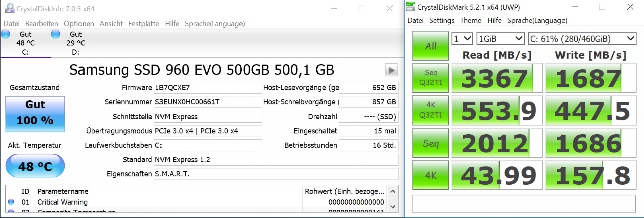644x218 pixels.
Task: Click the Samsung SSD 960 EVO model title
Action: (x=202, y=70)
